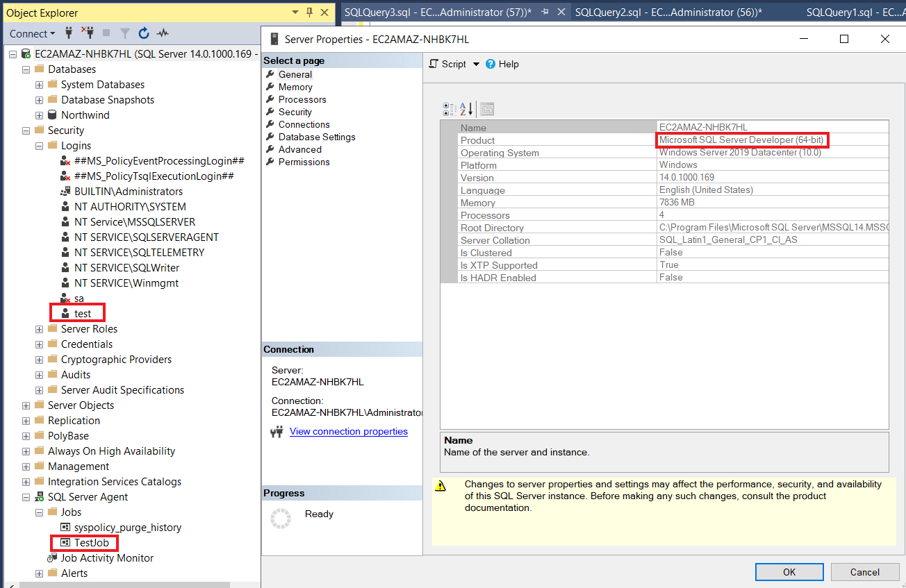The image size is (906, 588).
Task: Select NT AUTHORITY\SYSTEM login
Action: point(130,207)
